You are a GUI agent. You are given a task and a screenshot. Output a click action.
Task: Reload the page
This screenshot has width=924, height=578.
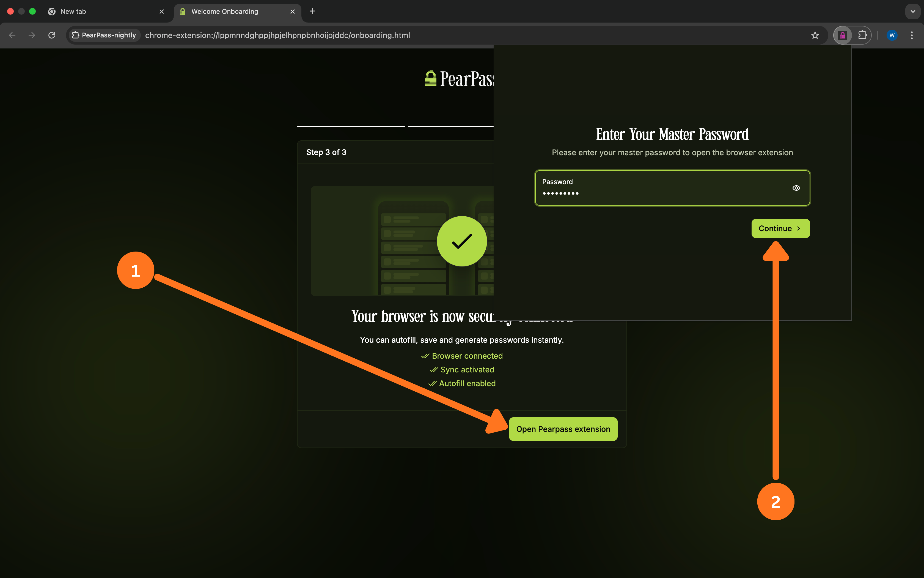click(52, 35)
